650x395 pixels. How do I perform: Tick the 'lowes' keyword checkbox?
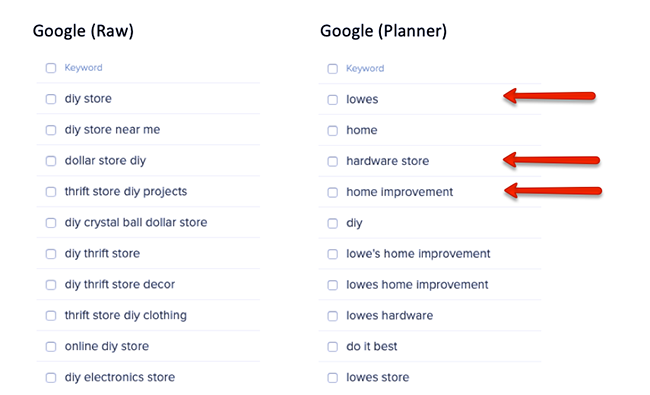click(x=332, y=99)
